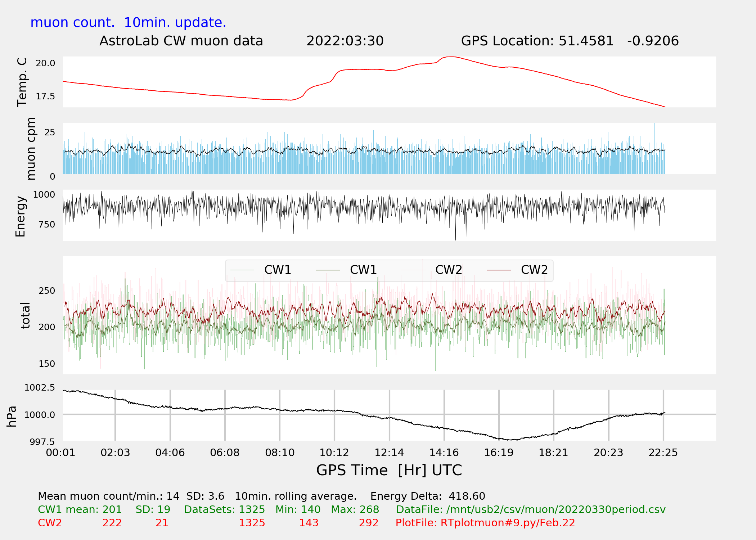This screenshot has height=540, width=756.
Task: Click the light green CW1 legend line
Action: click(242, 270)
